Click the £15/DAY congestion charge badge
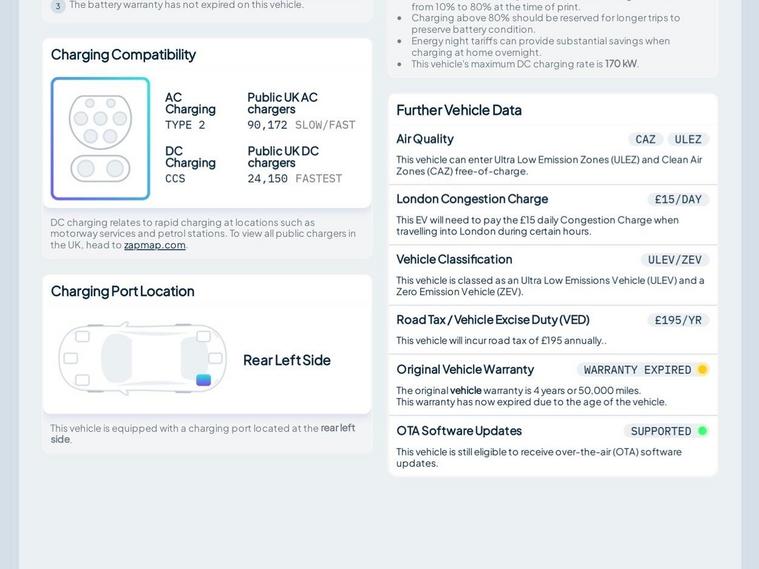This screenshot has width=759, height=569. (678, 200)
